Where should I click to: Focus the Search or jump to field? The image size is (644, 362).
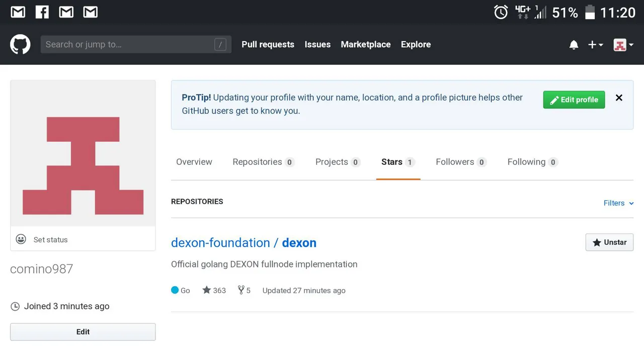point(136,44)
